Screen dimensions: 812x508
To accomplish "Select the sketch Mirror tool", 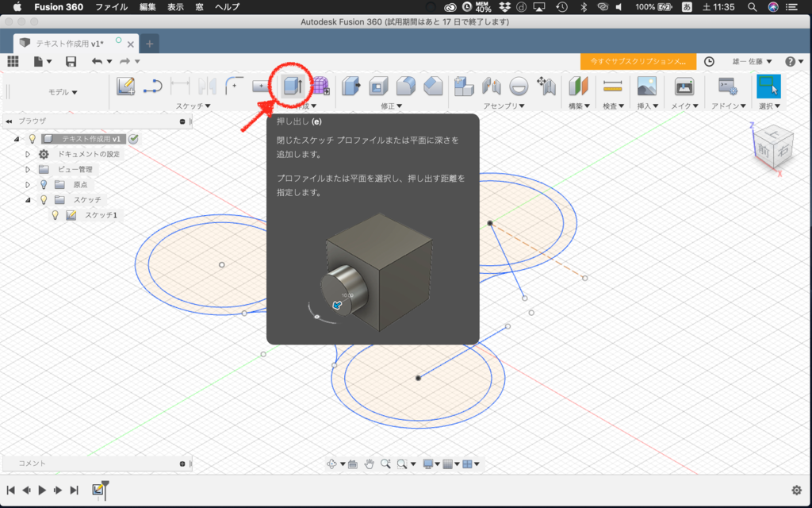I will tap(207, 86).
